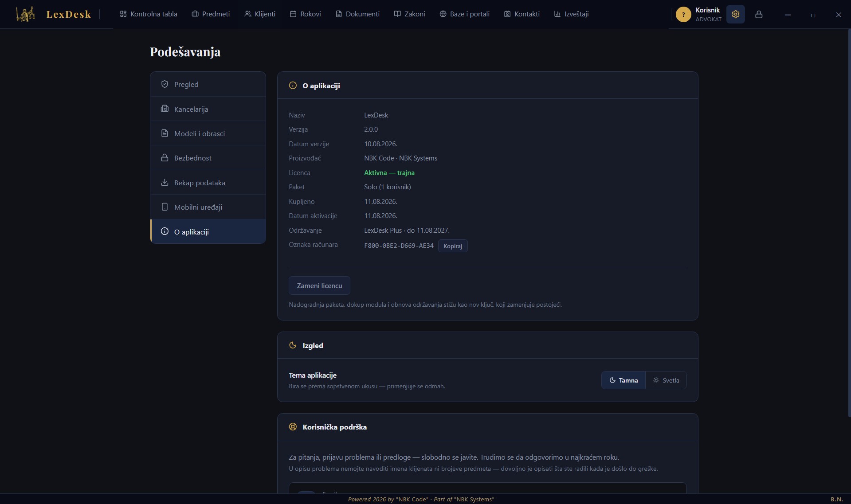The width and height of the screenshot is (851, 504).
Task: Click the Mobilni uređaji phone icon
Action: [x=165, y=207]
